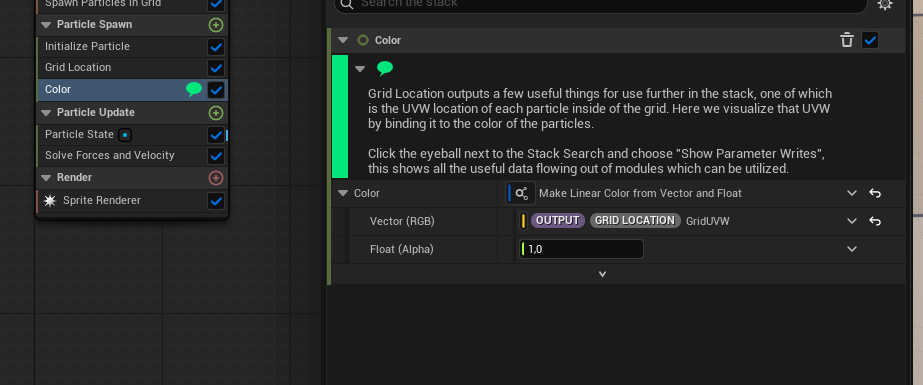Screen dimensions: 923x385
Task: Delete the Color module via trash icon
Action: [x=846, y=40]
